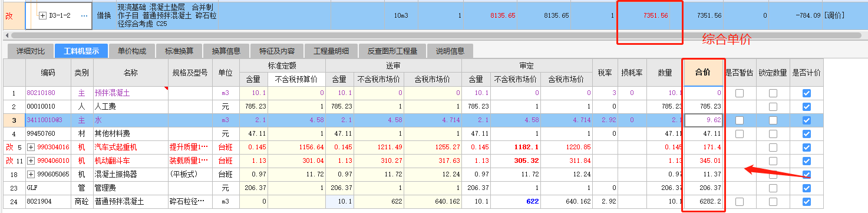Toggle 锁定数量 for 其他材料费 row
Image resolution: width=868 pixels, height=213 pixels.
(773, 134)
